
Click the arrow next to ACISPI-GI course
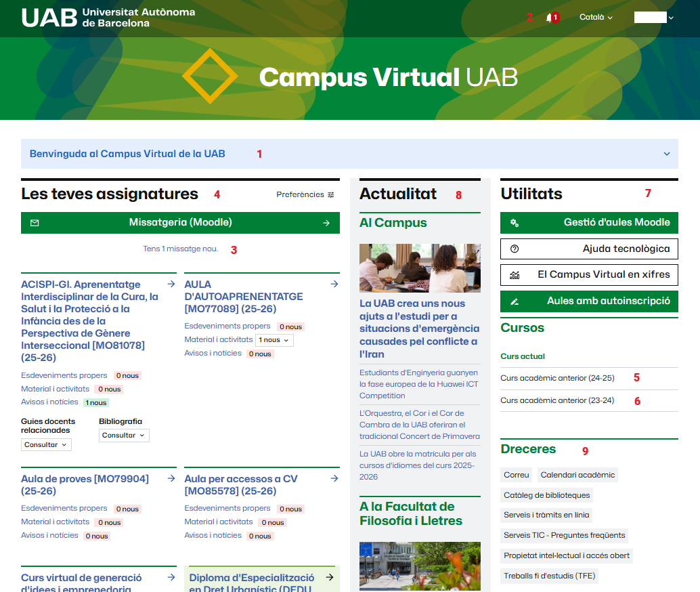coord(171,284)
